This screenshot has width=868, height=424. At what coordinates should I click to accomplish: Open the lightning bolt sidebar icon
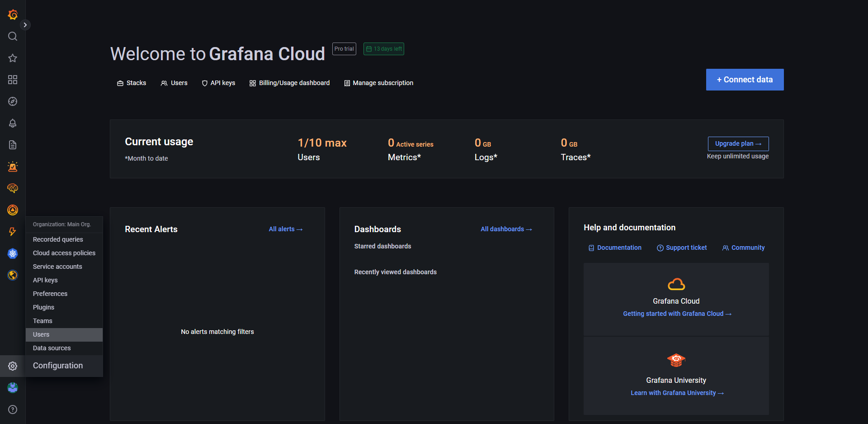tap(13, 232)
